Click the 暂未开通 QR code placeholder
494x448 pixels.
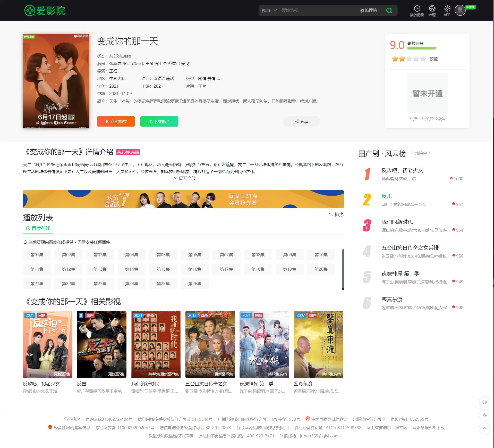(428, 93)
